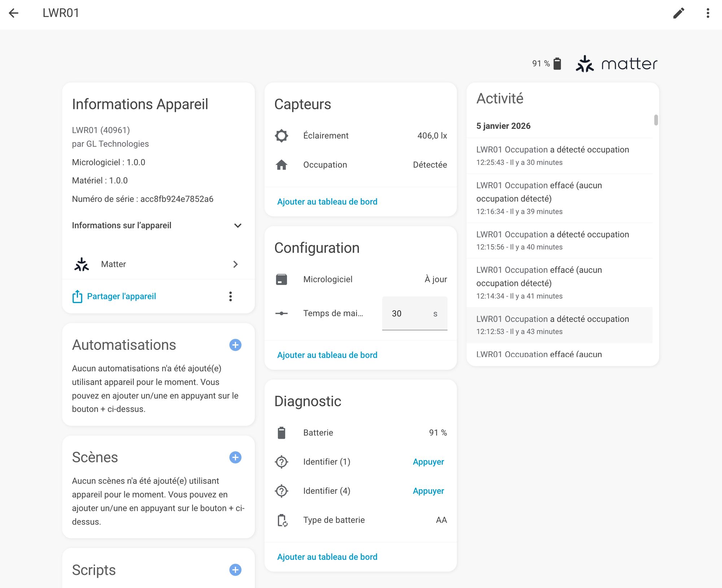Click the battery icon showing 91 %
This screenshot has width=722, height=588.
pos(557,64)
